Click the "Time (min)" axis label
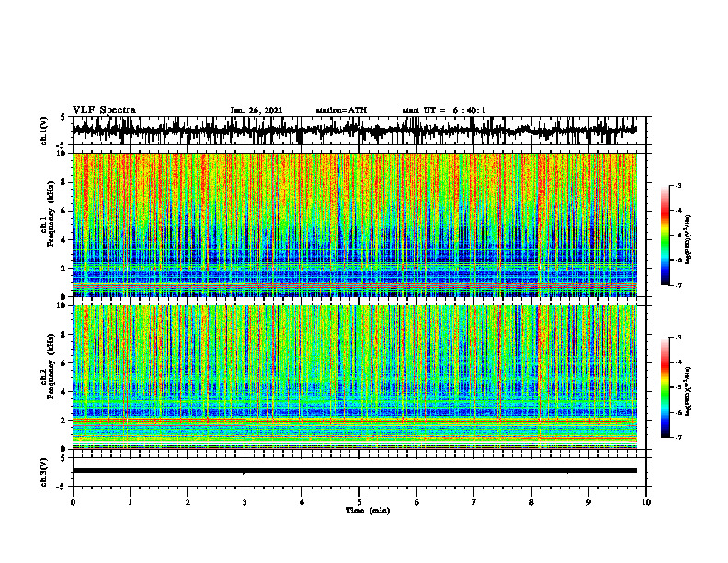Image resolution: width=728 pixels, height=563 pixels. [x=368, y=511]
